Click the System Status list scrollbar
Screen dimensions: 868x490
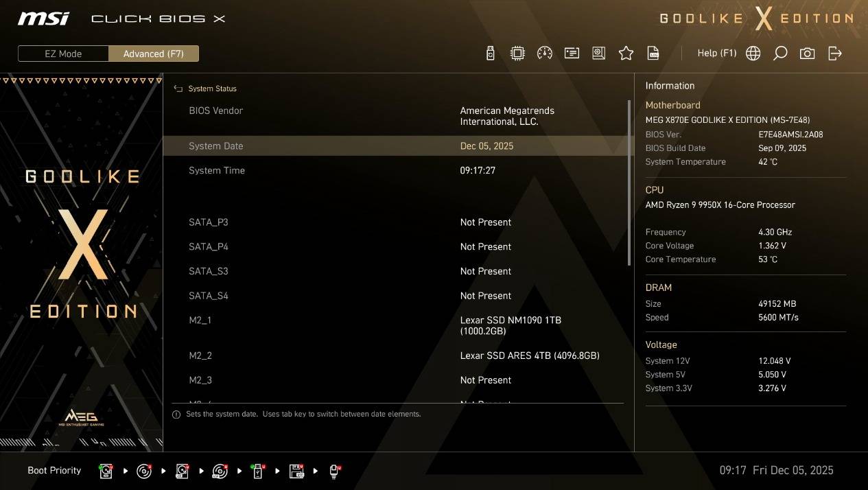tap(629, 183)
